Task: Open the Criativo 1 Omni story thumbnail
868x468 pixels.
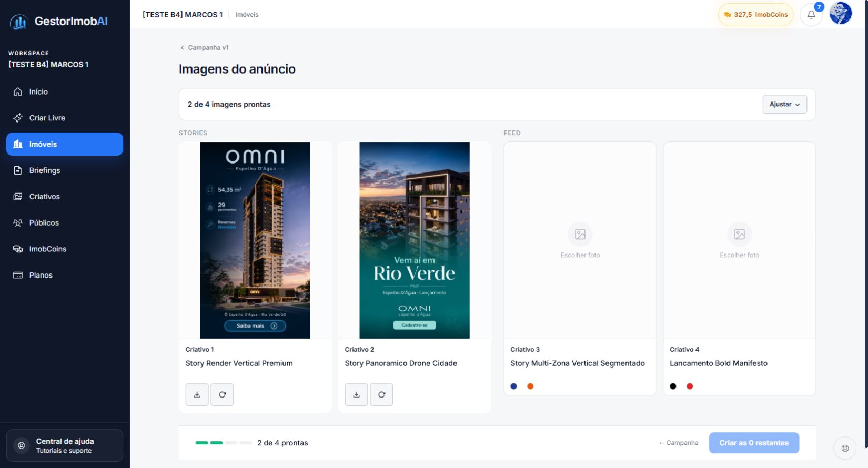Action: [255, 240]
